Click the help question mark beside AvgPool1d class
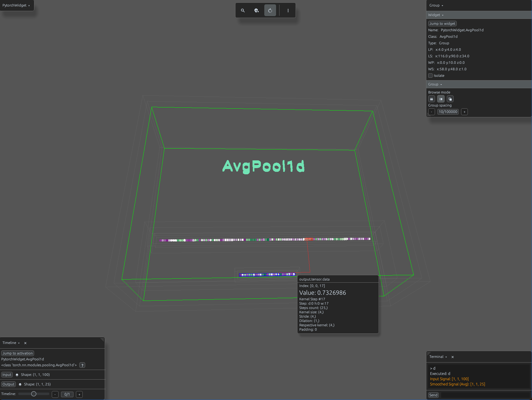 point(82,365)
